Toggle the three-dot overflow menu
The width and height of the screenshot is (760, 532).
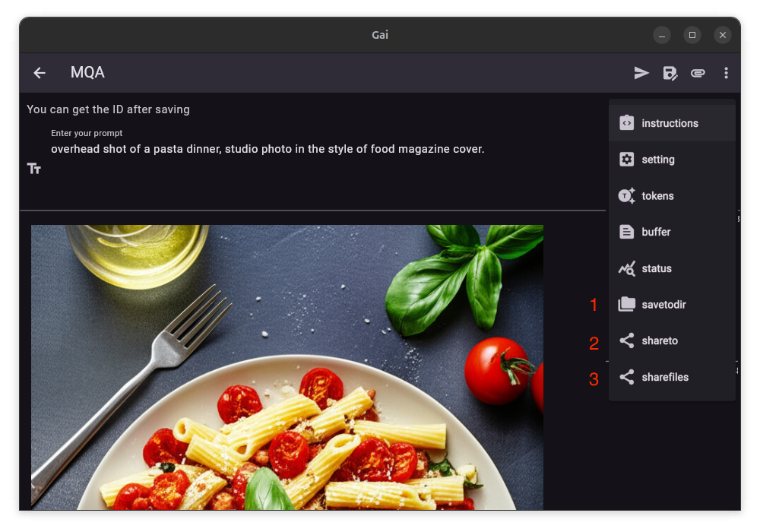[x=726, y=73]
